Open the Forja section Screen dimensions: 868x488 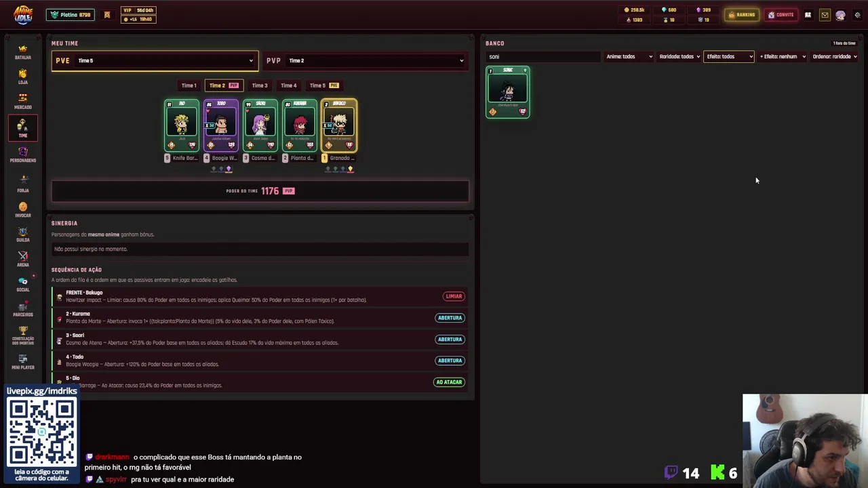pos(23,184)
